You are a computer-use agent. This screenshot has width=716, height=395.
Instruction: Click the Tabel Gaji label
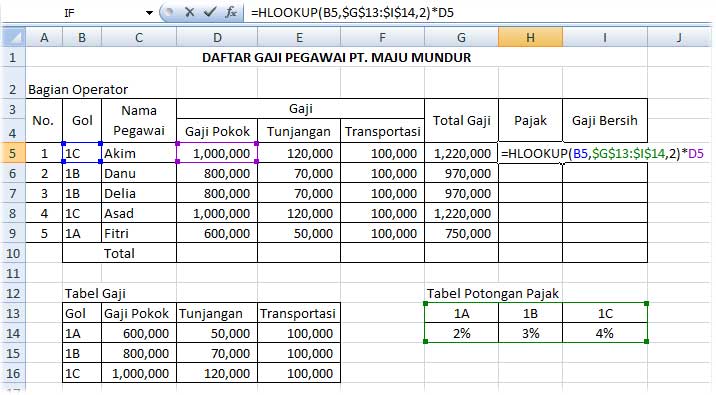95,294
